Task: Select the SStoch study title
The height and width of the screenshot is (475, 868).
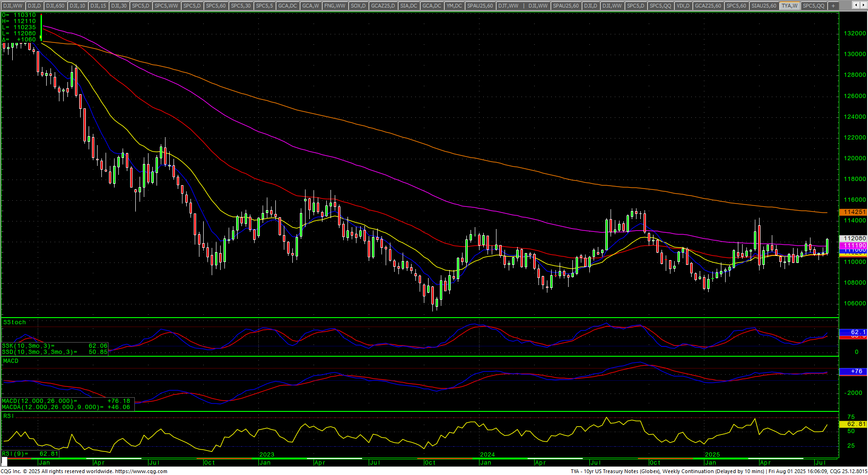Action: pyautogui.click(x=15, y=322)
